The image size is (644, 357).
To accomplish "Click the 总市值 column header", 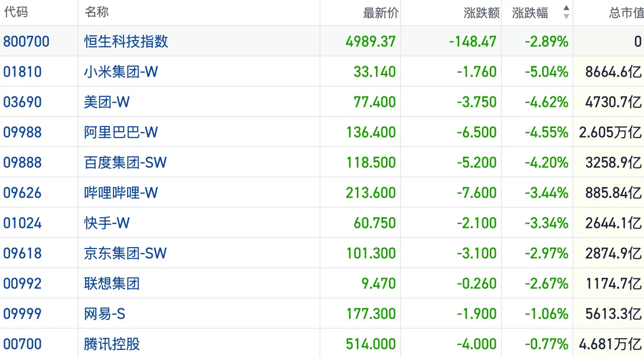I will pos(626,13).
